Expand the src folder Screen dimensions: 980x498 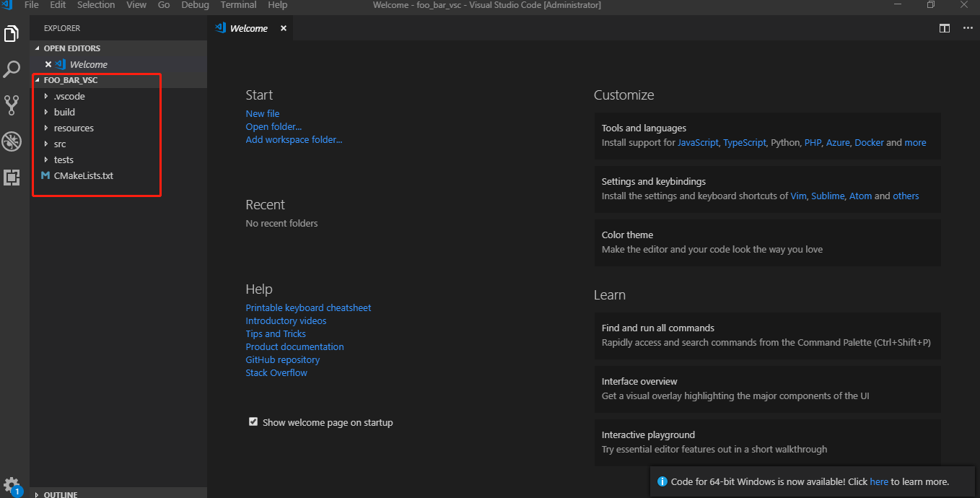pyautogui.click(x=46, y=144)
